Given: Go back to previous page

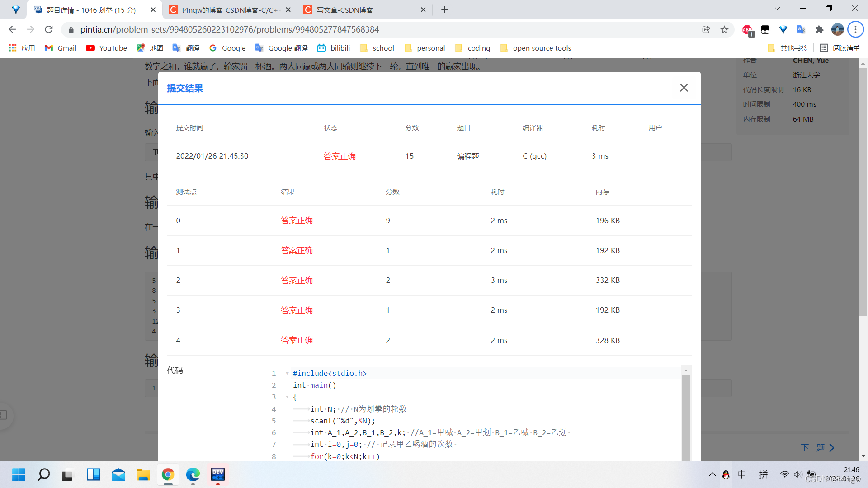Looking at the screenshot, I should tap(12, 29).
